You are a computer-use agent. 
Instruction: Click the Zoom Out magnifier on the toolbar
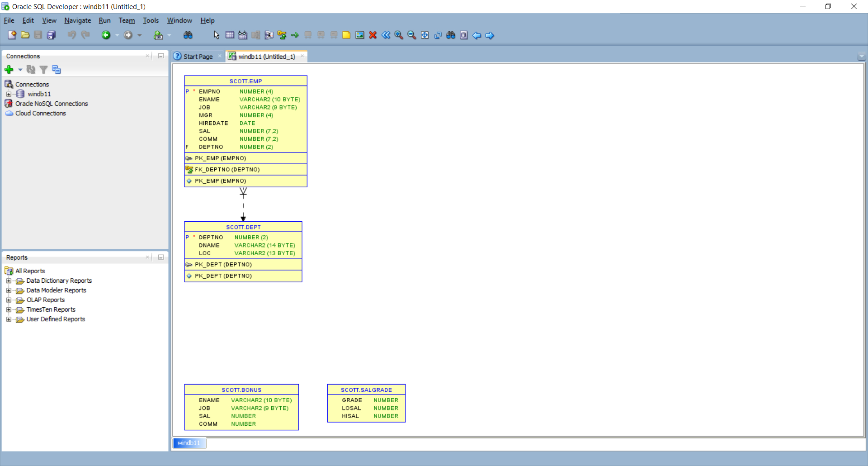(411, 35)
